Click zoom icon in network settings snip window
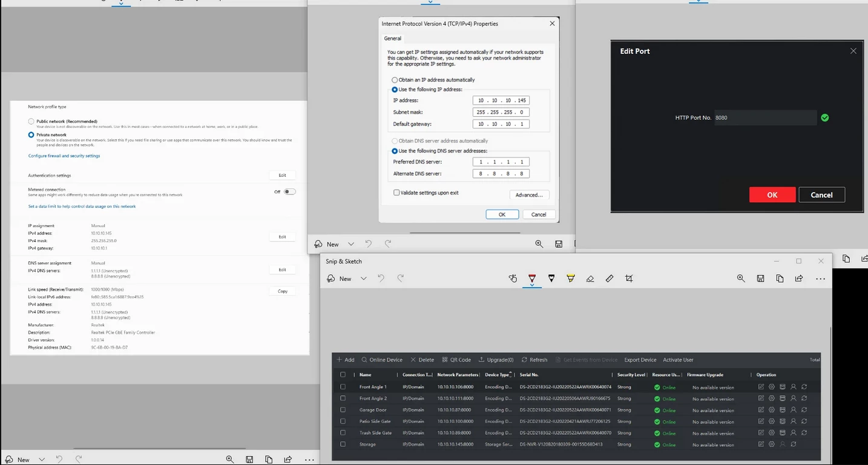This screenshot has width=868, height=465. tap(230, 460)
